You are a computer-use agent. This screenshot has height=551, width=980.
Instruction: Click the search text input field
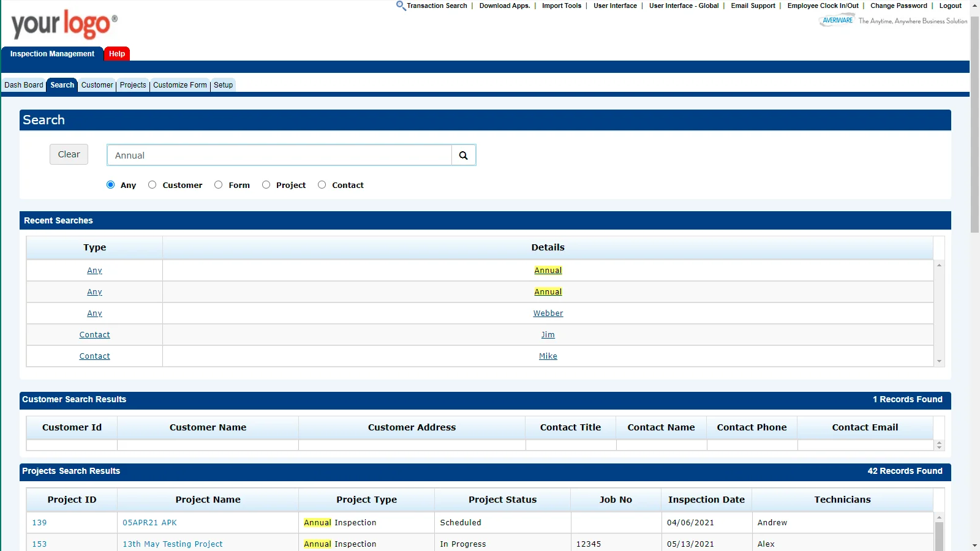click(279, 156)
